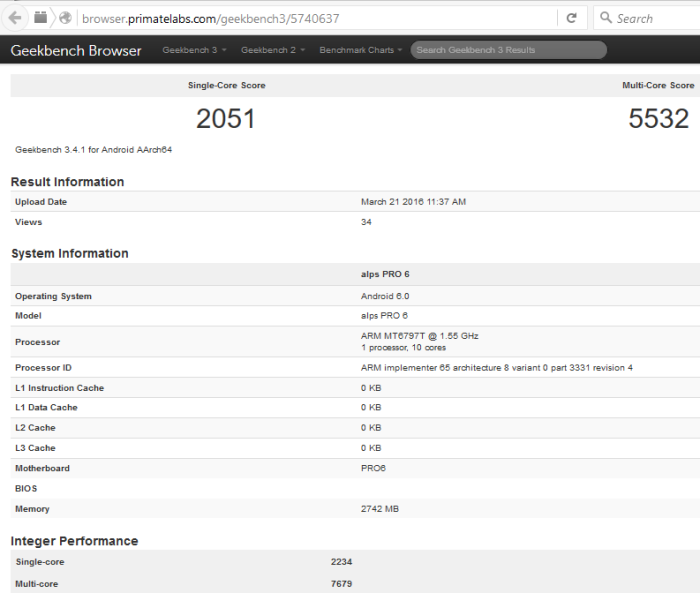Click the System Information heading
The height and width of the screenshot is (593, 700).
click(x=70, y=253)
